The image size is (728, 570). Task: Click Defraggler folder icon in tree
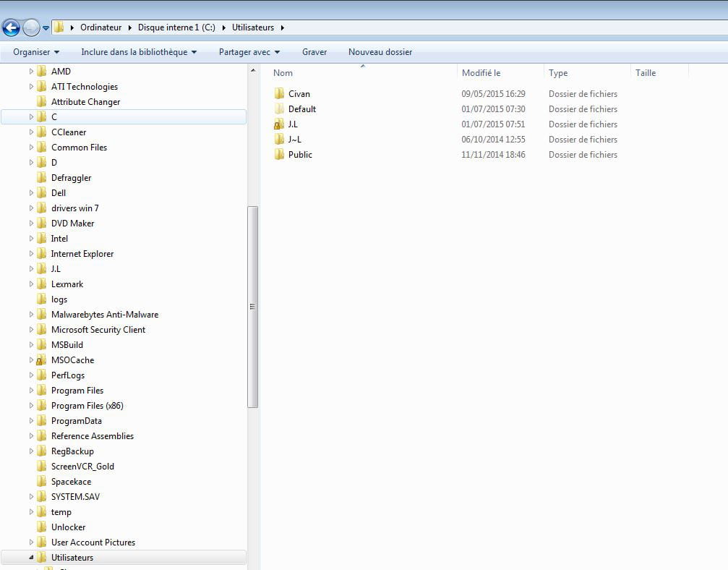pyautogui.click(x=42, y=177)
